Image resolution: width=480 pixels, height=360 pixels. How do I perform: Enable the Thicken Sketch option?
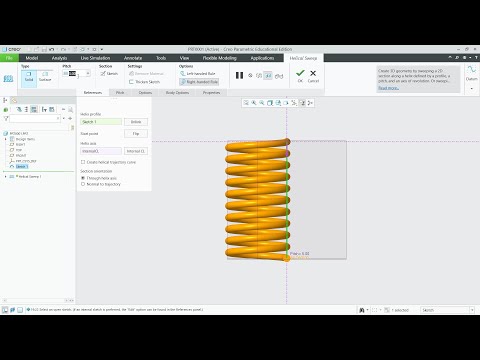pos(144,82)
